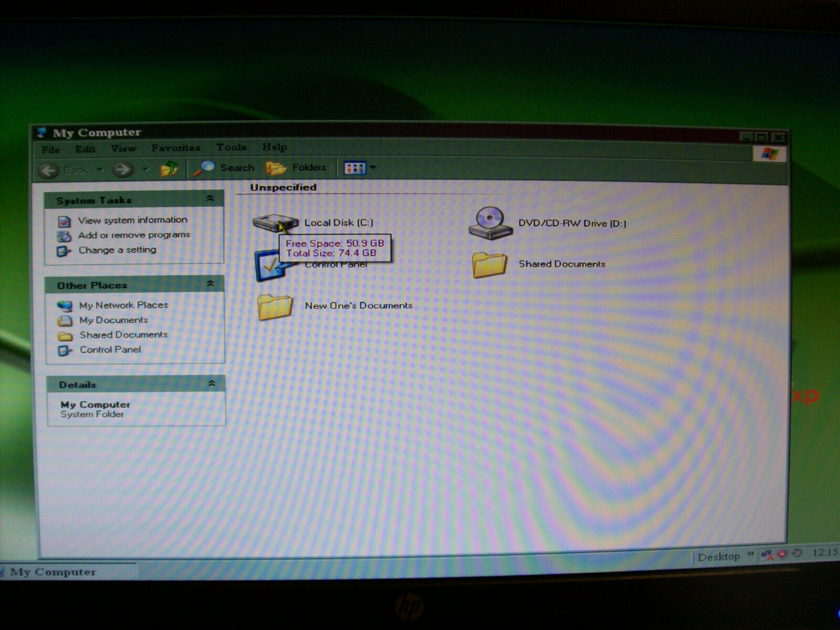Go back with the Back arrow icon
Image resolution: width=840 pixels, height=630 pixels.
point(49,170)
